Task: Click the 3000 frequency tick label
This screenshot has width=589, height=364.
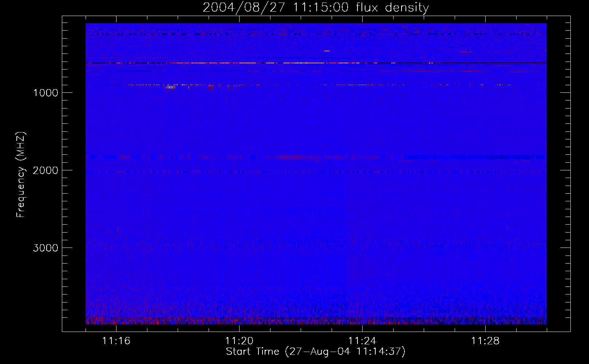Action: tap(46, 248)
